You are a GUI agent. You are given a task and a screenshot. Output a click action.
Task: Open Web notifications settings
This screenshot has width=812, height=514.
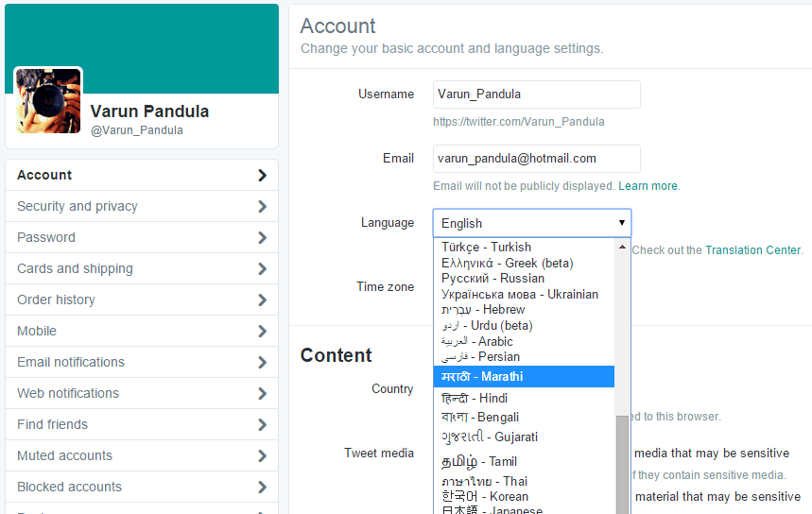(68, 393)
